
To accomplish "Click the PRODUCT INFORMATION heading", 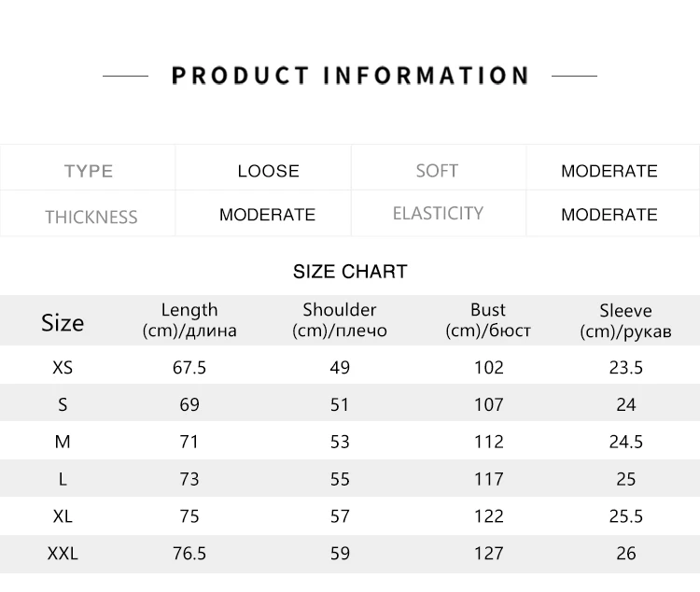I will pyautogui.click(x=350, y=76).
